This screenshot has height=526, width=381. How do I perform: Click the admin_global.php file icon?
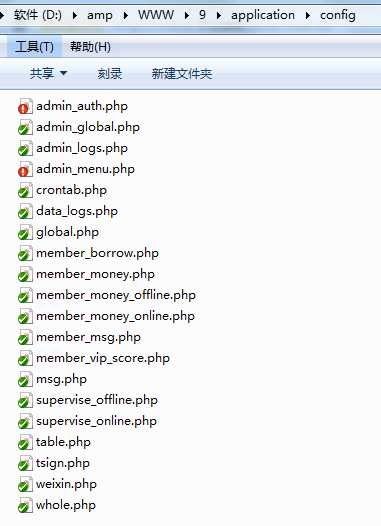[x=25, y=127]
